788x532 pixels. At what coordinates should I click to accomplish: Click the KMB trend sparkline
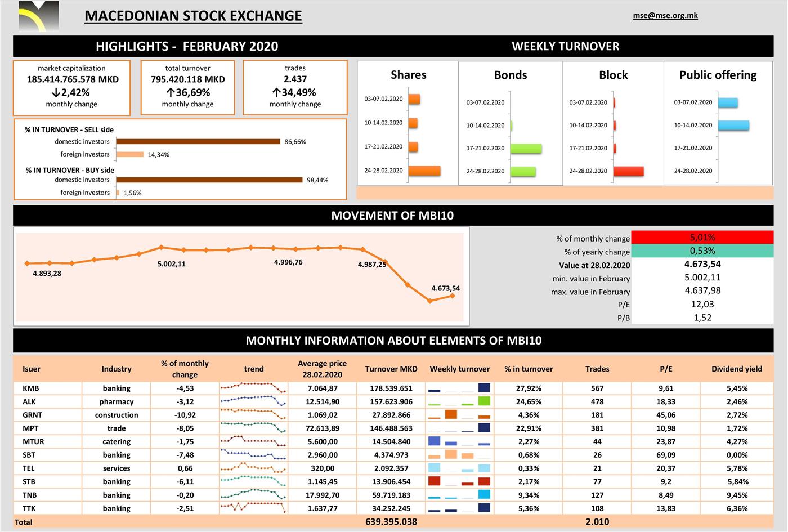pos(253,388)
